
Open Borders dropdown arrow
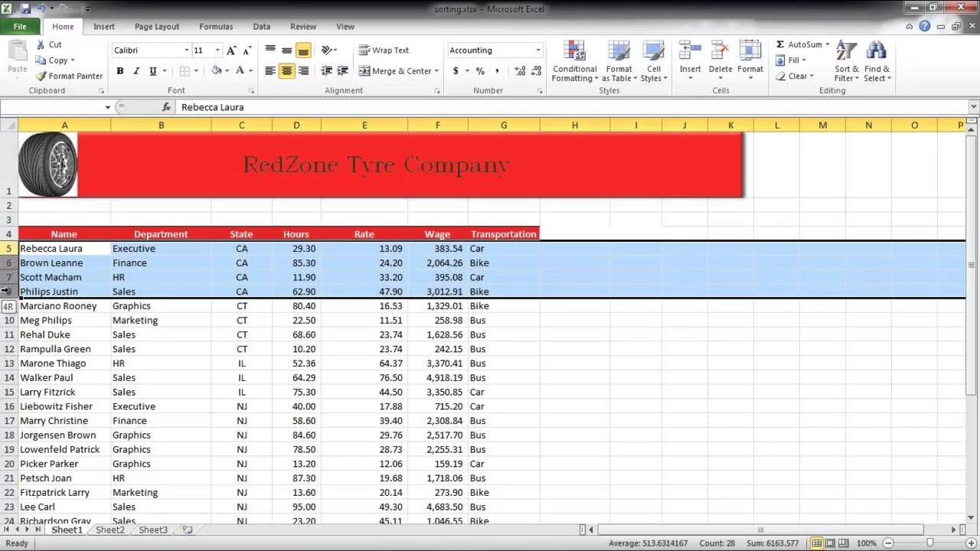click(x=196, y=71)
